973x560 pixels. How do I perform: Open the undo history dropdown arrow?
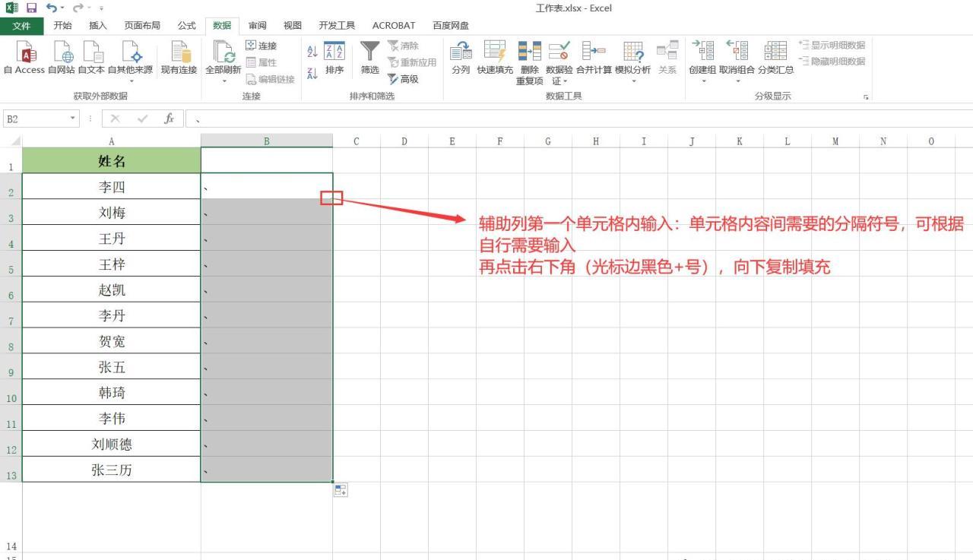pyautogui.click(x=61, y=8)
